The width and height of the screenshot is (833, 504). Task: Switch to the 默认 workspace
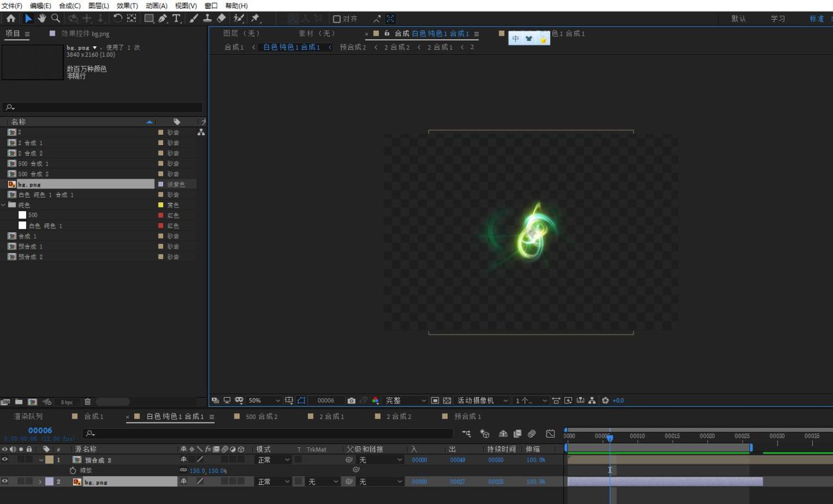739,18
